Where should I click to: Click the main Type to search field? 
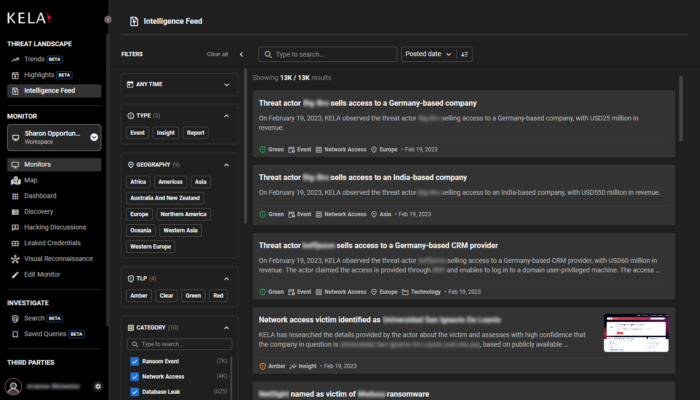328,54
